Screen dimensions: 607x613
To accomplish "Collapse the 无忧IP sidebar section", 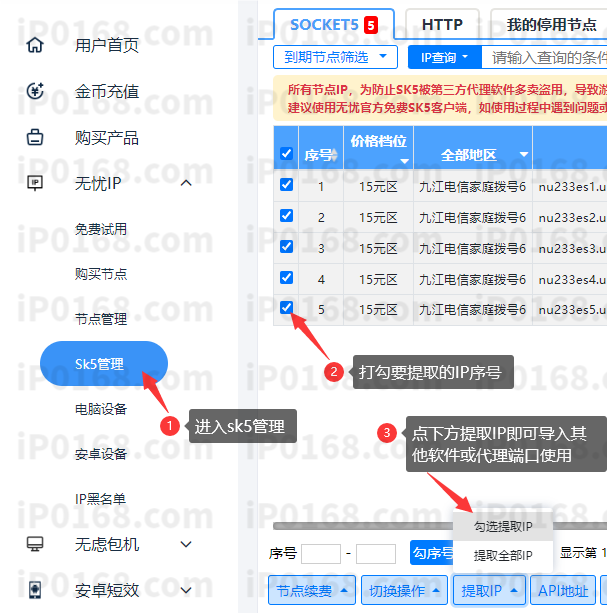I will tap(185, 183).
